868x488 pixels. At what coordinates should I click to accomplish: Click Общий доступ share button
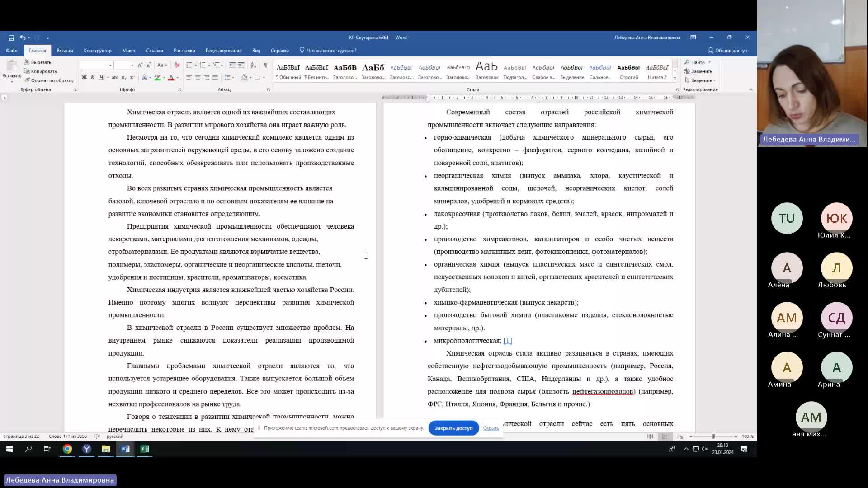(727, 51)
